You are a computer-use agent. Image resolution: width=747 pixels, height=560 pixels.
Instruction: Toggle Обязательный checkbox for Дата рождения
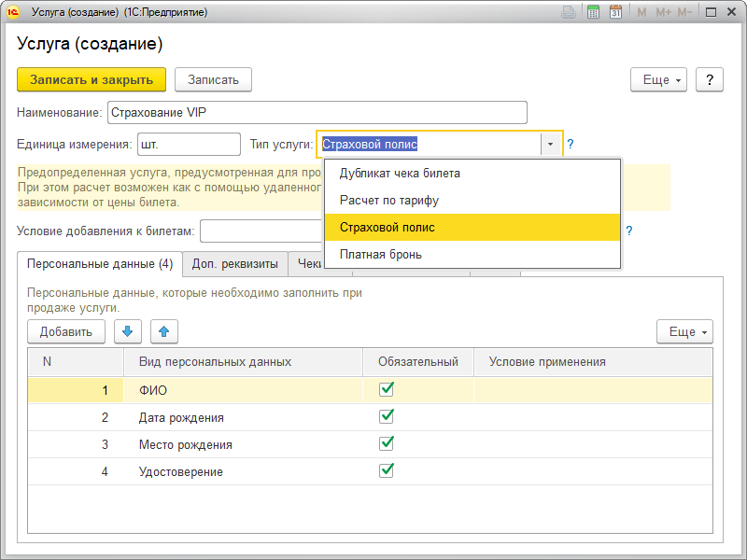(x=387, y=417)
